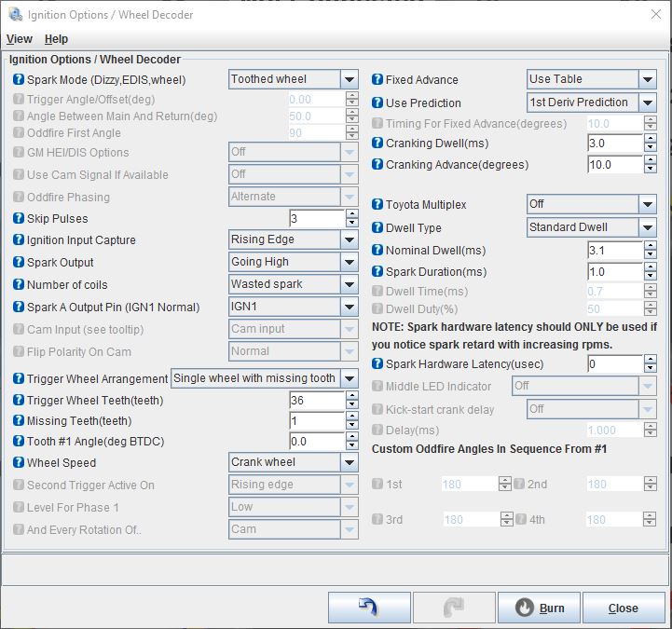Open Wheel Speed Crank wheel dropdown
The height and width of the screenshot is (629, 672).
point(294,462)
